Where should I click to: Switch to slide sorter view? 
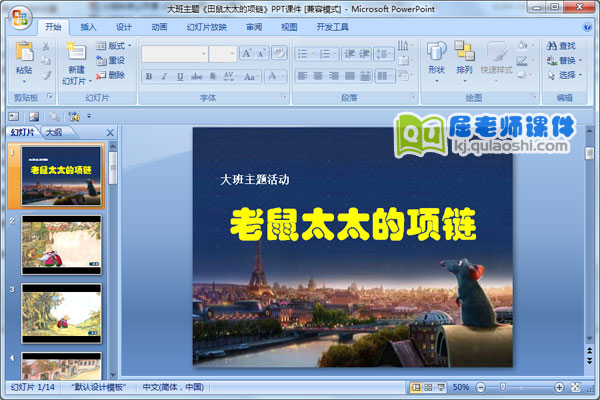point(428,387)
